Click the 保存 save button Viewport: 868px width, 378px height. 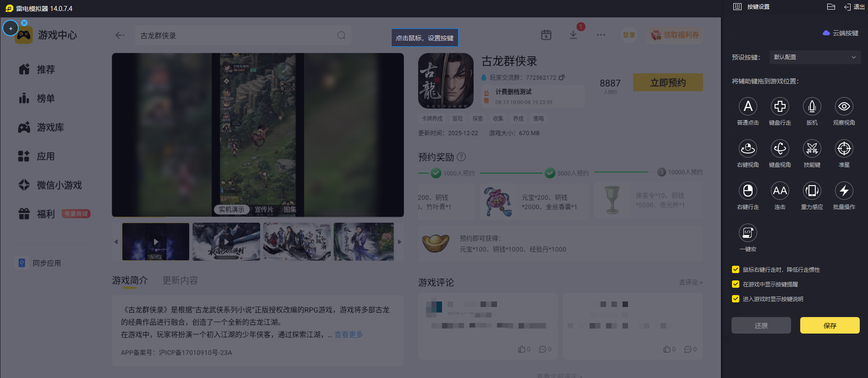pyautogui.click(x=830, y=325)
